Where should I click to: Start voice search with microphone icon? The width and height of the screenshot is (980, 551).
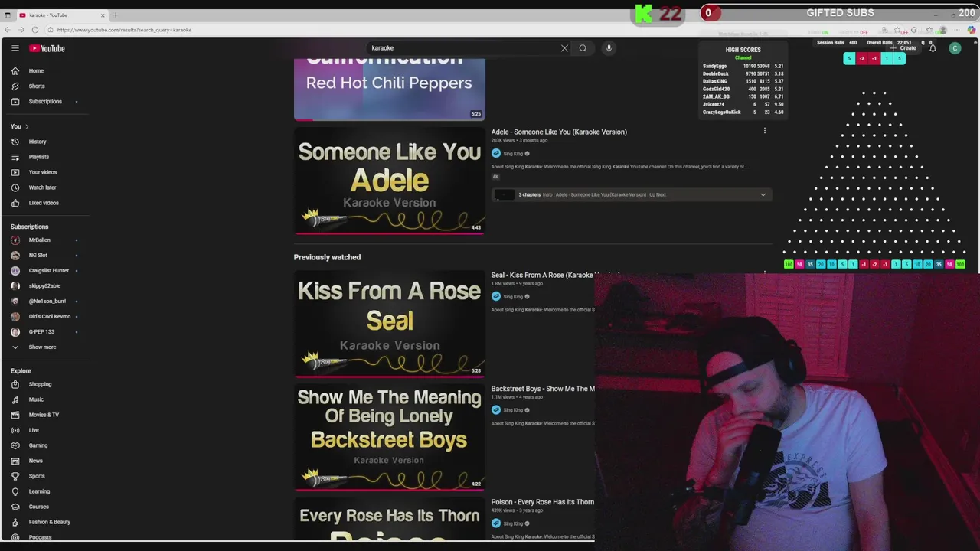(609, 48)
